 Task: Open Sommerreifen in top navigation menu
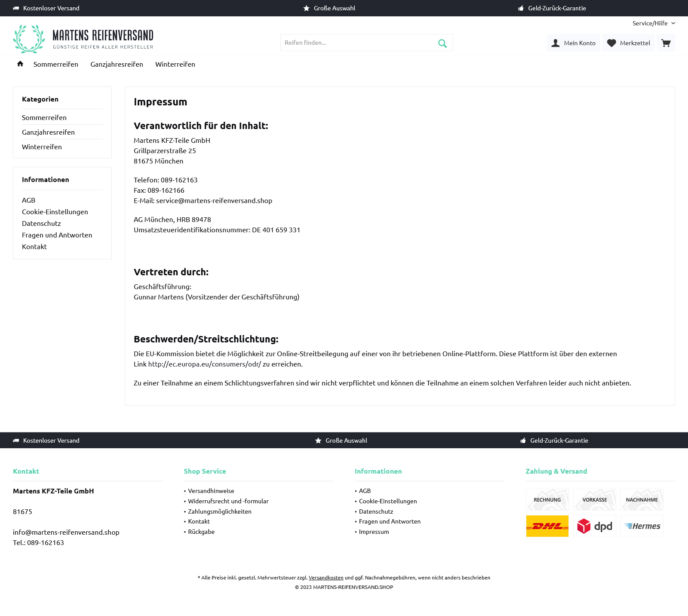click(x=56, y=64)
